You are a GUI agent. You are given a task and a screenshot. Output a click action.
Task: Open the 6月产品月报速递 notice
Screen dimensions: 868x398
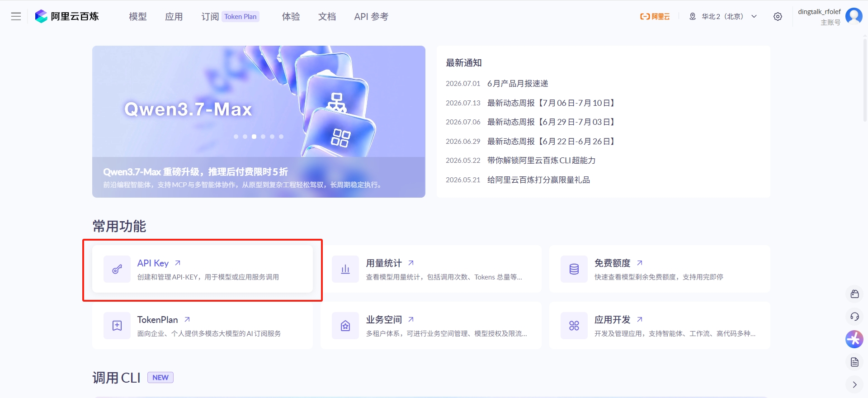[518, 84]
